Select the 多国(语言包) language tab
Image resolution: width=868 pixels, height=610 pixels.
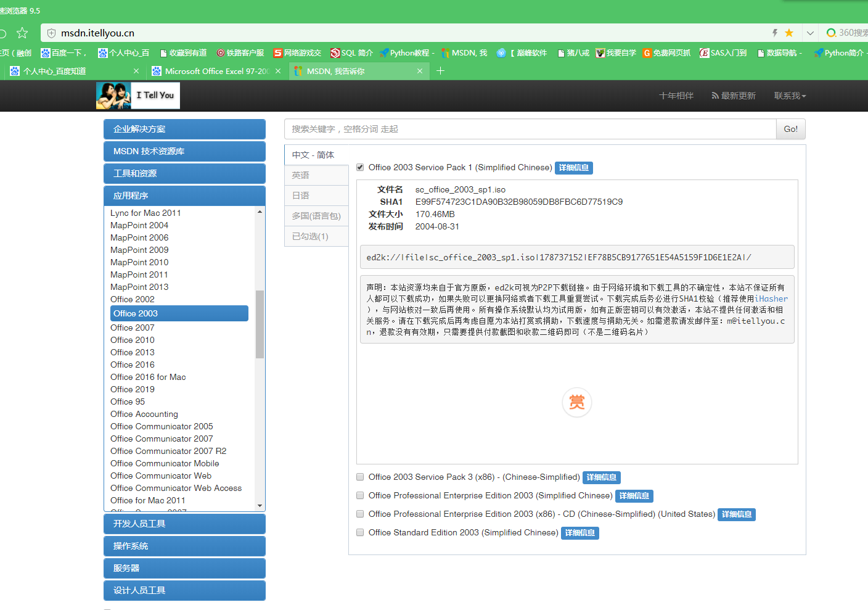click(316, 216)
